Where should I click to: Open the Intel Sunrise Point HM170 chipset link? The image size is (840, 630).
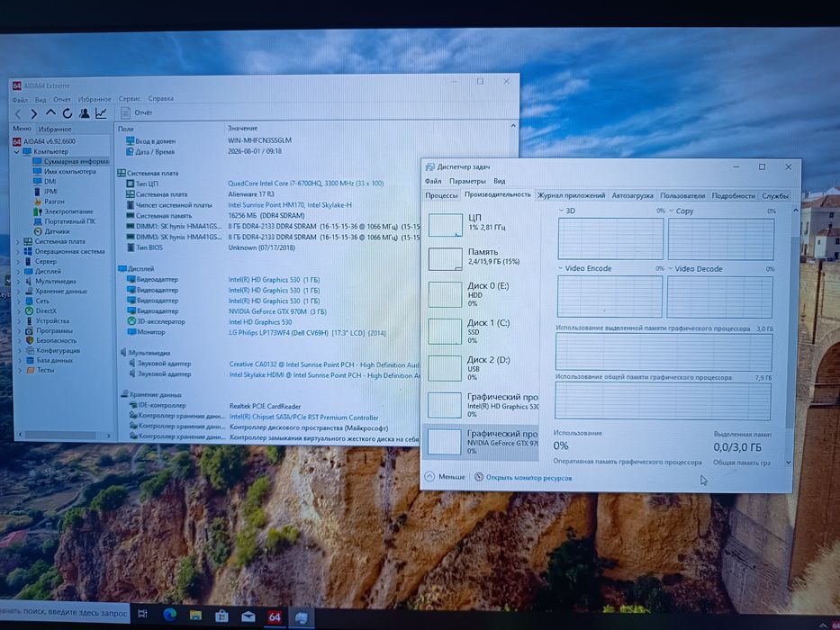click(290, 204)
